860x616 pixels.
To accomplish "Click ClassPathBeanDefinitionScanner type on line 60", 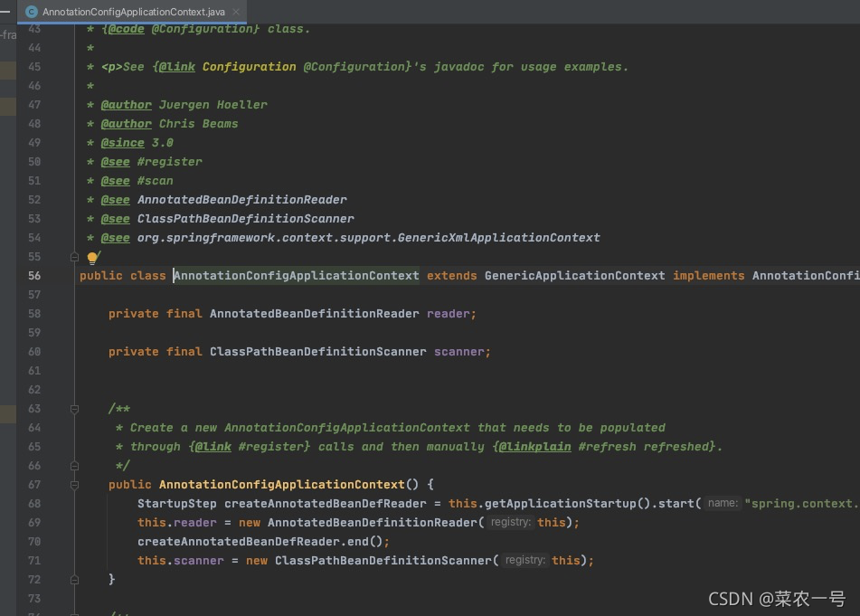I will point(318,352).
